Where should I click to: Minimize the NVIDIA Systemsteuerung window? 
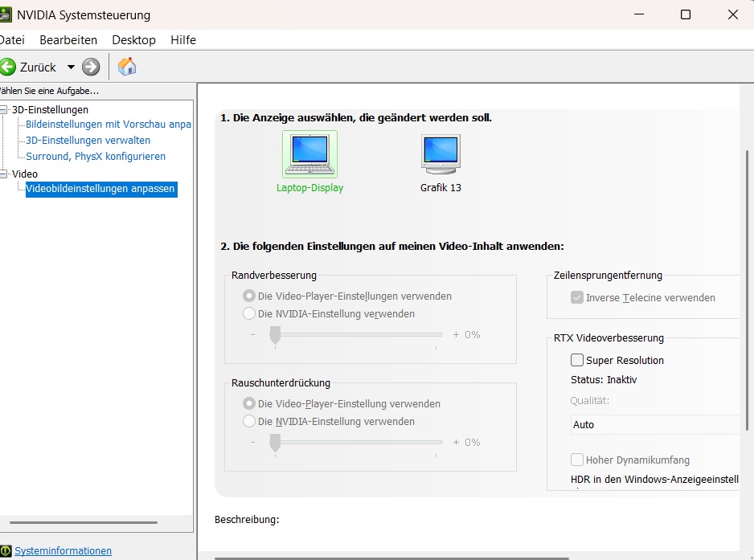point(639,15)
